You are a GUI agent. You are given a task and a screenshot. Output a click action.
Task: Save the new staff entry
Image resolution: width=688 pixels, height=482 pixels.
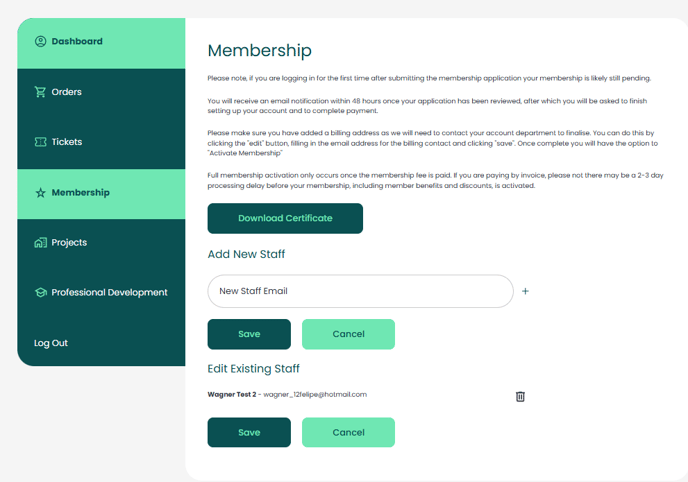pyautogui.click(x=249, y=334)
